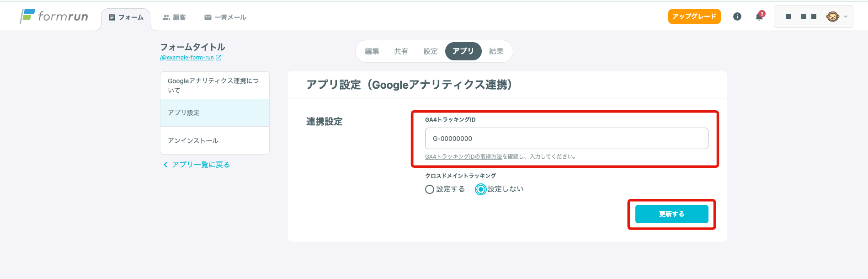Click the アップグレード button
Image resolution: width=868 pixels, height=279 pixels.
[694, 16]
